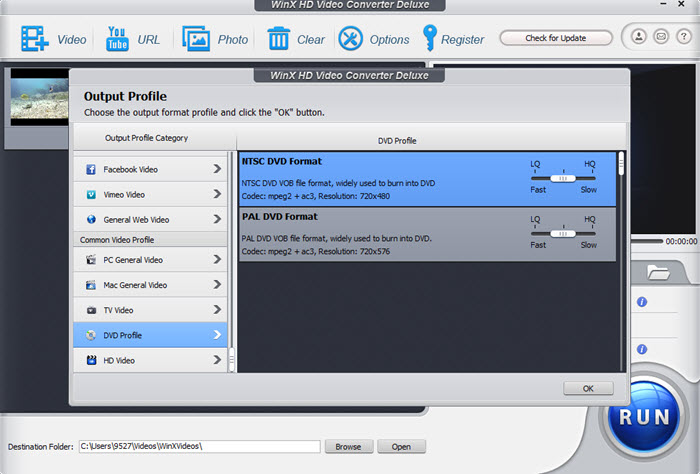This screenshot has width=700, height=474.
Task: Expand DVD Profile category arrow
Action: tap(217, 335)
